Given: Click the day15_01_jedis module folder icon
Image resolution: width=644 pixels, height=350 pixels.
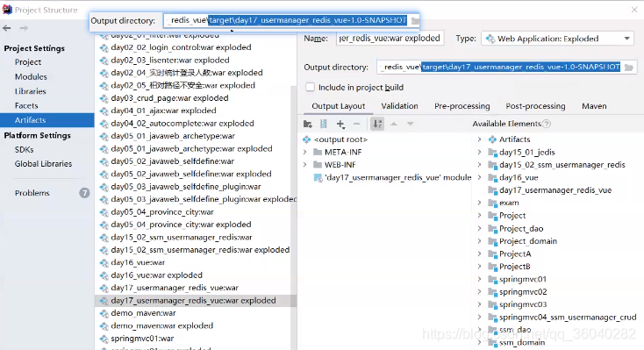Looking at the screenshot, I should 492,153.
